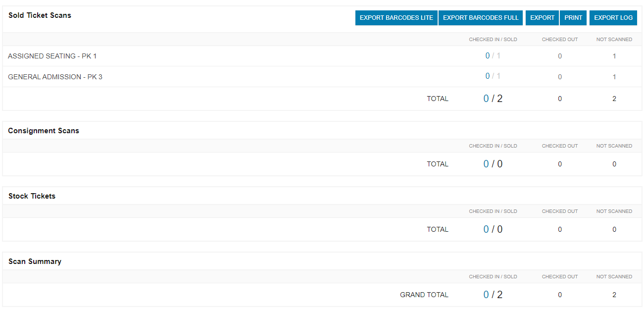Select the General Admission - PK 3 row label
This screenshot has height=311, width=644.
click(x=55, y=77)
